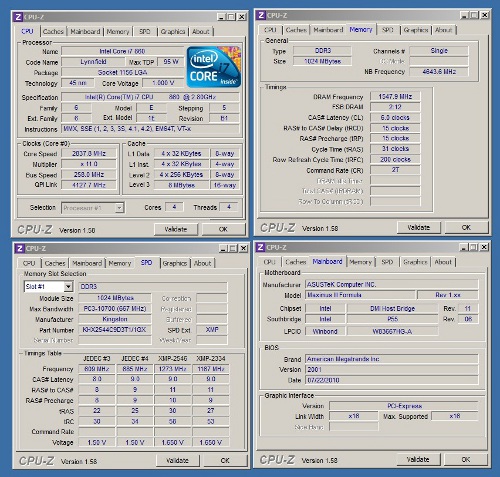
Task: Close the Mainboard CPU-Z window
Action: point(484,247)
